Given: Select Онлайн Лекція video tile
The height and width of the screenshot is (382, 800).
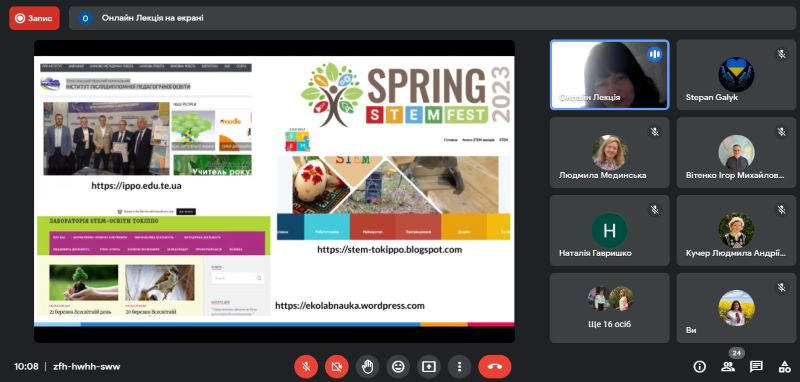Looking at the screenshot, I should coord(609,74).
